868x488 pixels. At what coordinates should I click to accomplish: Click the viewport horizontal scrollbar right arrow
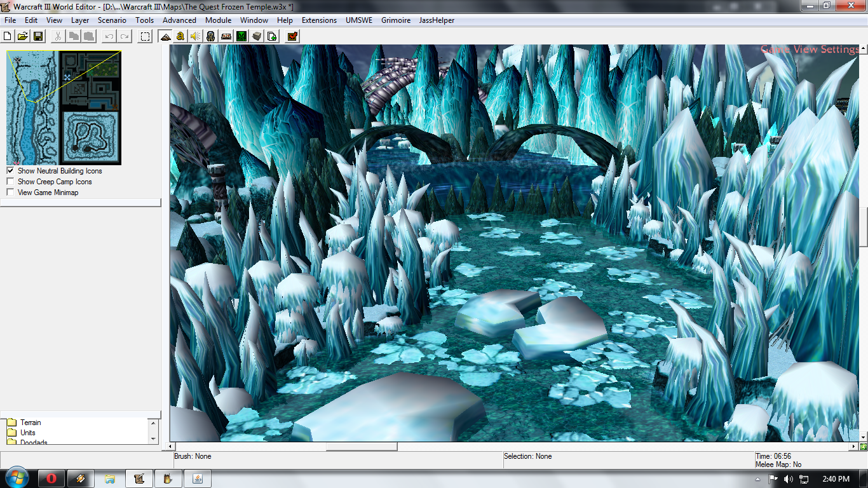(x=854, y=447)
